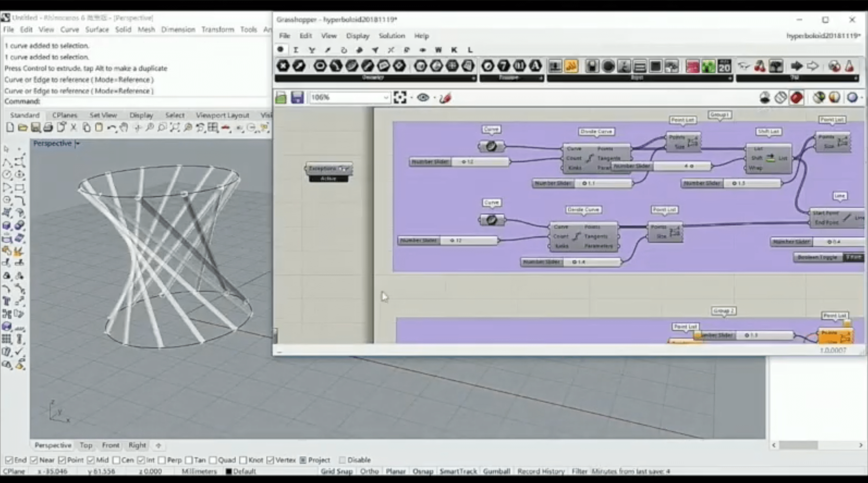868x483 pixels.
Task: Enable the Perp osnap checkbox
Action: [x=162, y=460]
